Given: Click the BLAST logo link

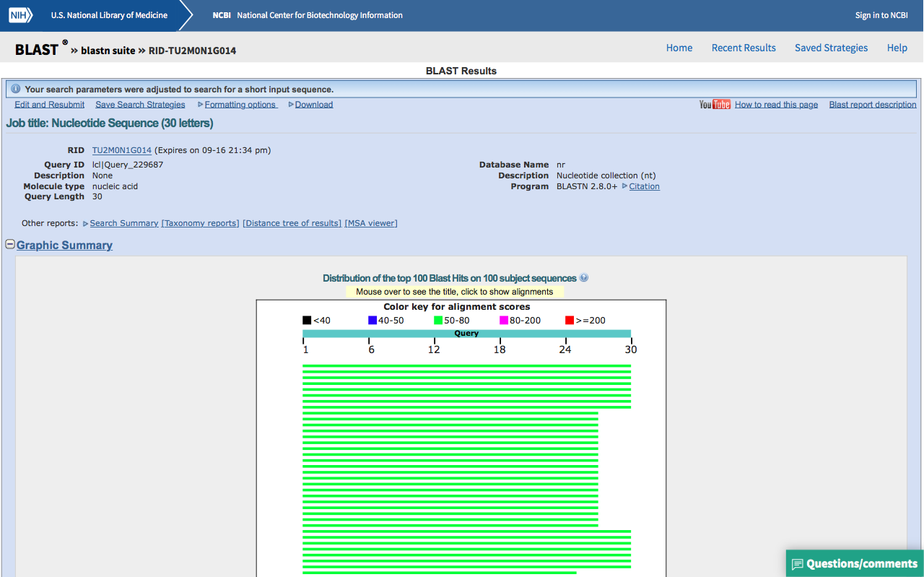Looking at the screenshot, I should pyautogui.click(x=37, y=49).
